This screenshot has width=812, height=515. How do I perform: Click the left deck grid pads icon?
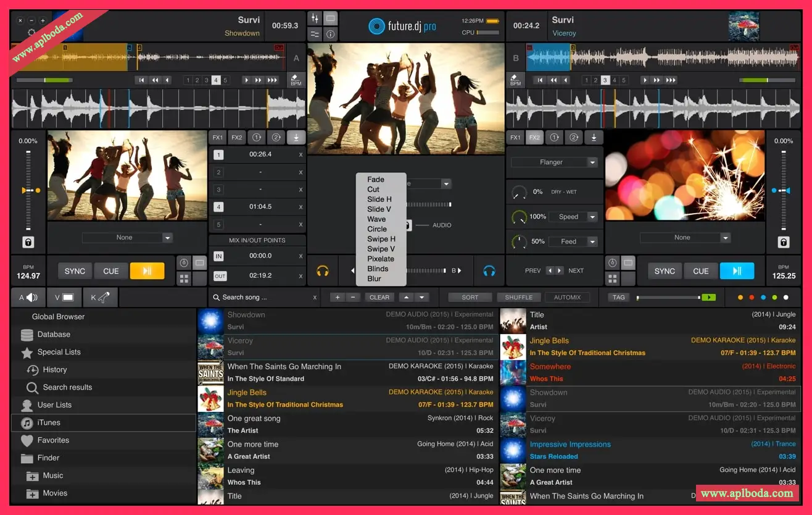point(184,279)
